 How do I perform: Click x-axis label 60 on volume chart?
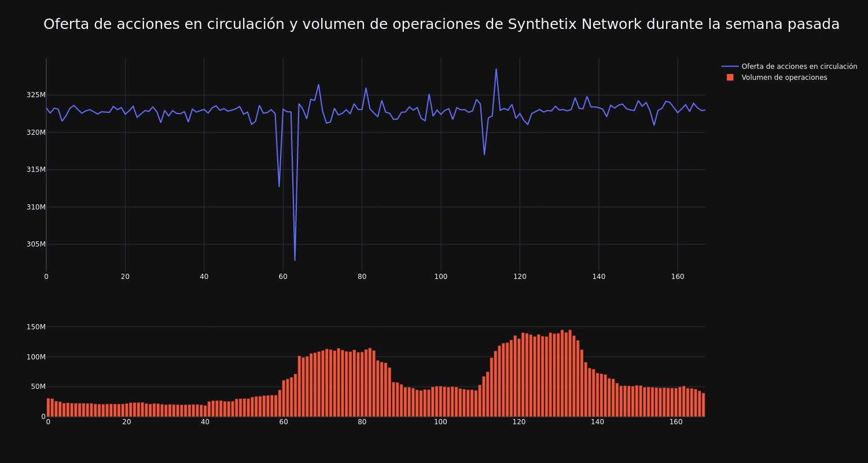[284, 422]
